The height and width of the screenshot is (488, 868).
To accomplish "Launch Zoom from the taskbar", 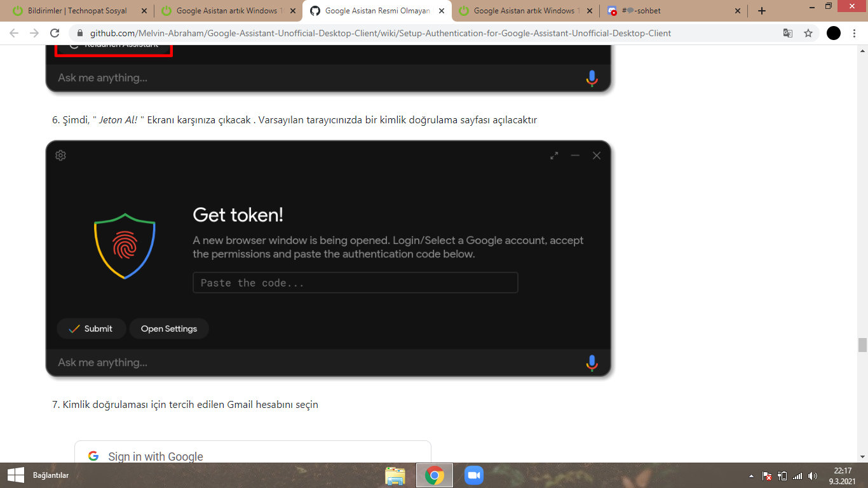I will click(474, 475).
